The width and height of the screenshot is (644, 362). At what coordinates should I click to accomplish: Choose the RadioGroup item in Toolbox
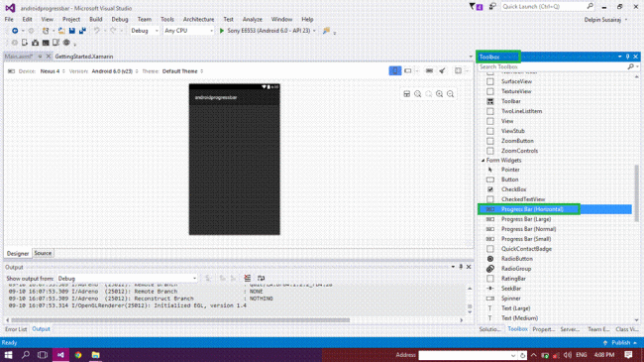[516, 269]
